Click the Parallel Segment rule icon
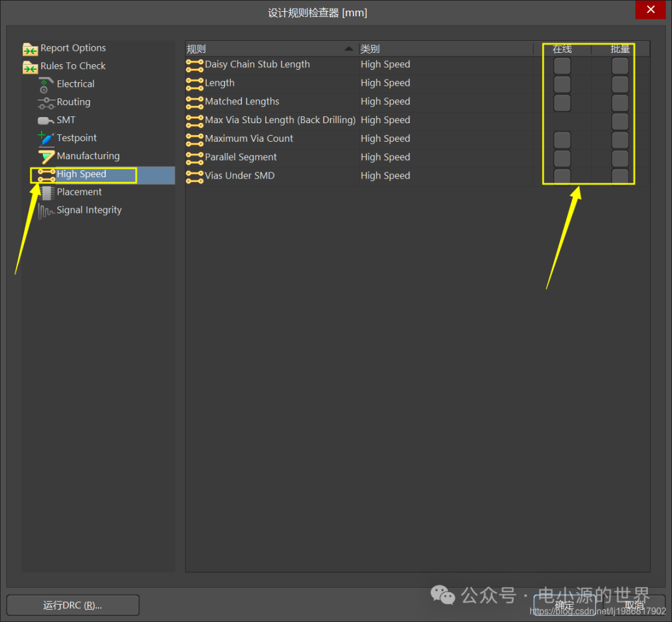Viewport: 672px width, 622px height. point(195,158)
